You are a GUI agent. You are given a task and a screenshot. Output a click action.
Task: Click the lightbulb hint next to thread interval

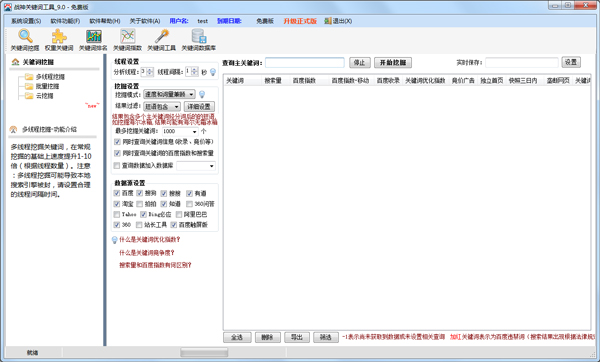coord(213,72)
